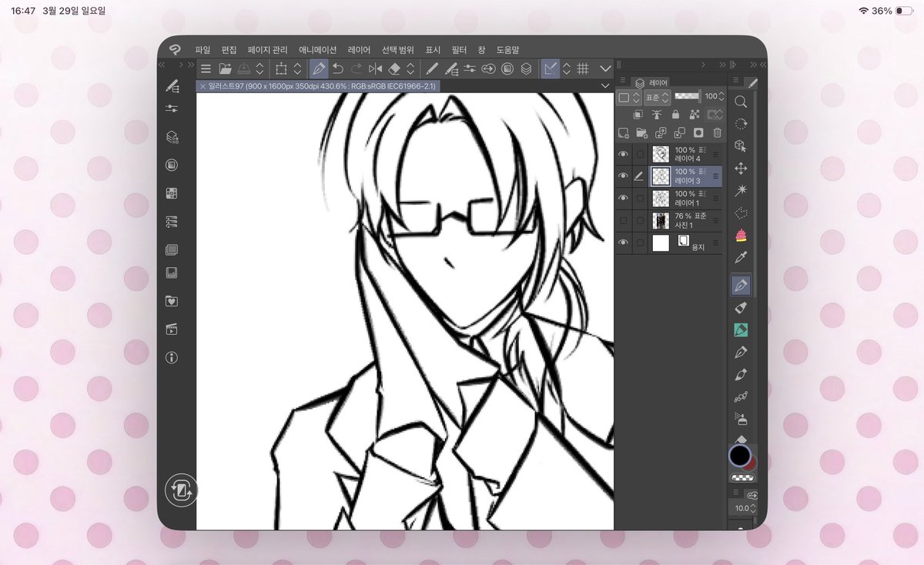
Task: Tick the checkbox beside 레이어 4
Action: pyautogui.click(x=640, y=154)
